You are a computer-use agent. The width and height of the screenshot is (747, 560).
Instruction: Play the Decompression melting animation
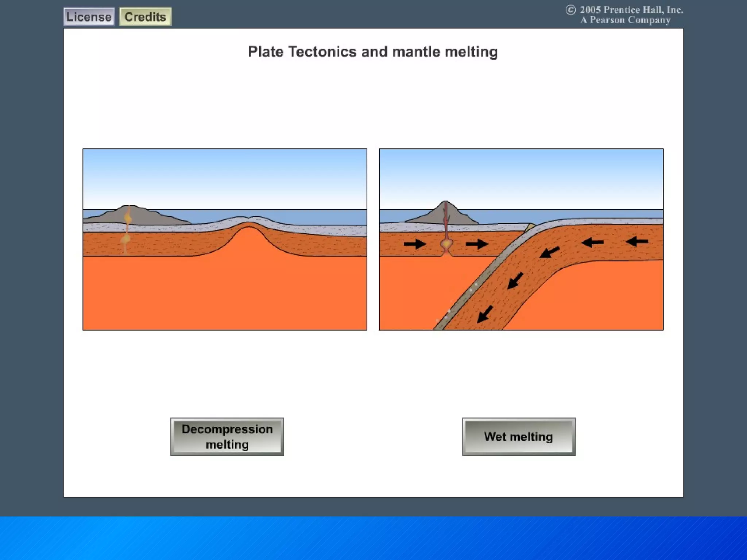point(227,436)
